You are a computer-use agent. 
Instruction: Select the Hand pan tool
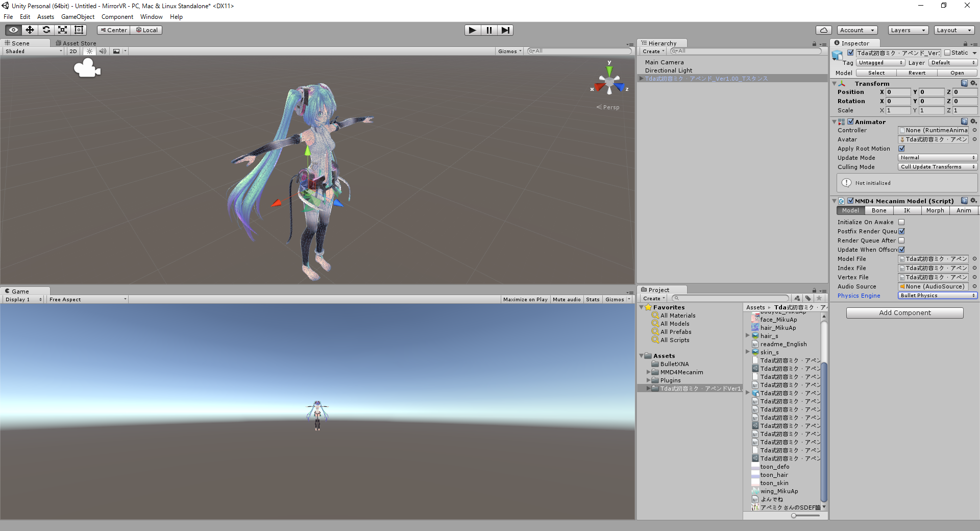[x=12, y=30]
